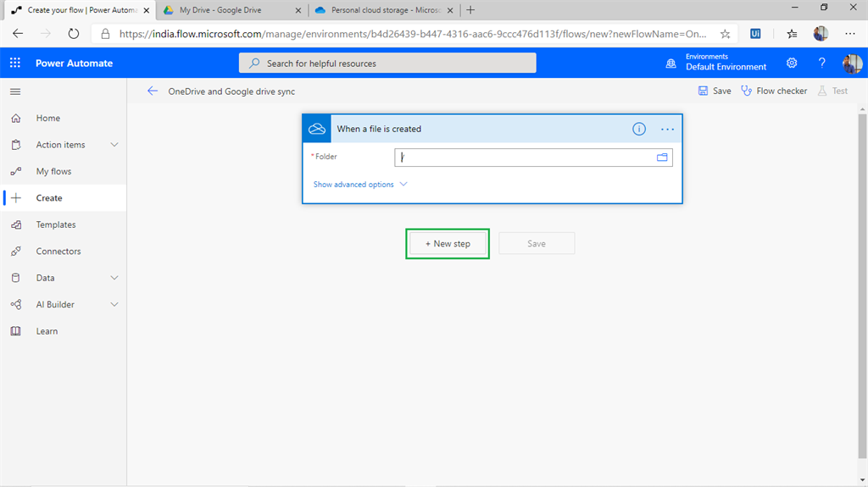Click the Environments globe icon

(671, 64)
